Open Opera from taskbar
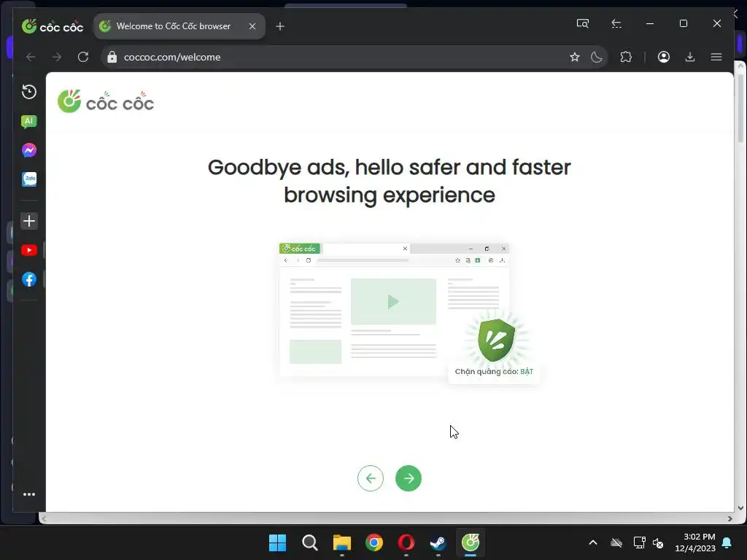747x560 pixels. tap(406, 542)
